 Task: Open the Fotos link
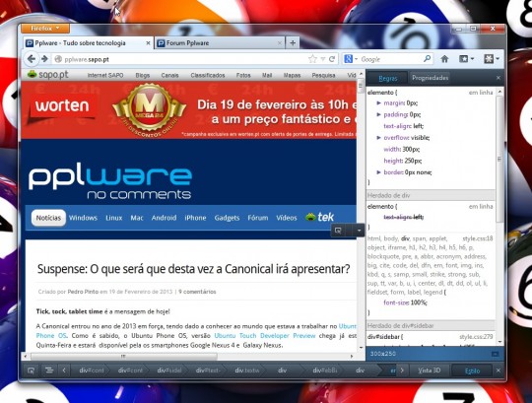(243, 75)
